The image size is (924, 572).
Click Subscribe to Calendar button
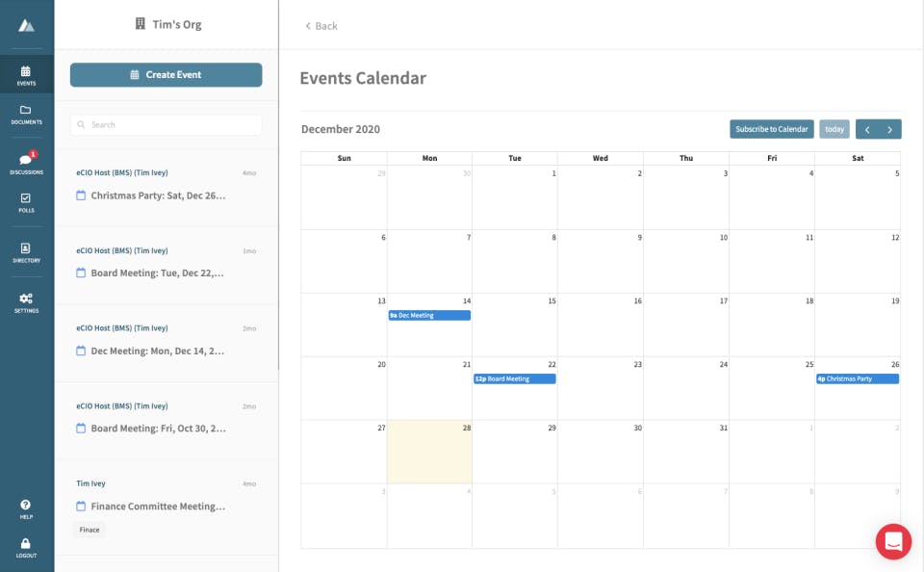(x=771, y=129)
